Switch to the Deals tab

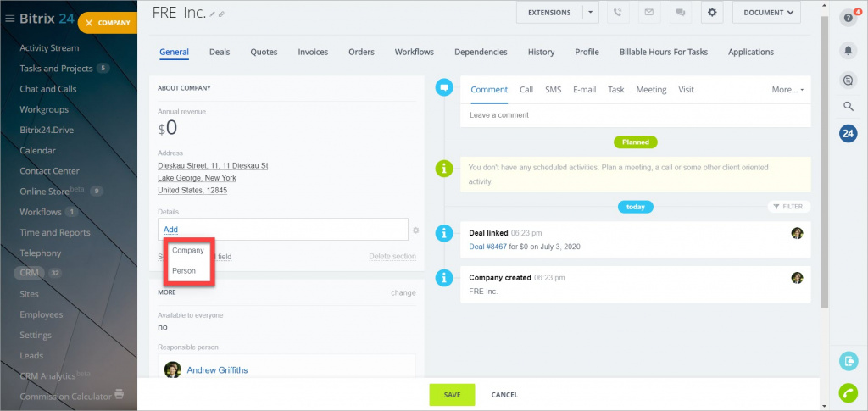(x=220, y=52)
